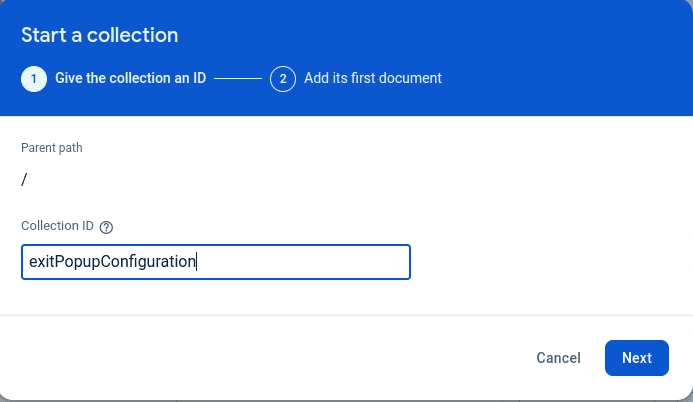
Task: Place cursor after 'exitPopupConfiguration' text
Action: click(x=197, y=262)
